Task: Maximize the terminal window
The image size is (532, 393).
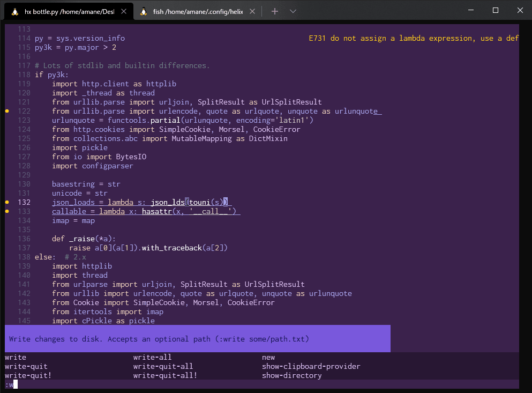Action: coord(495,11)
